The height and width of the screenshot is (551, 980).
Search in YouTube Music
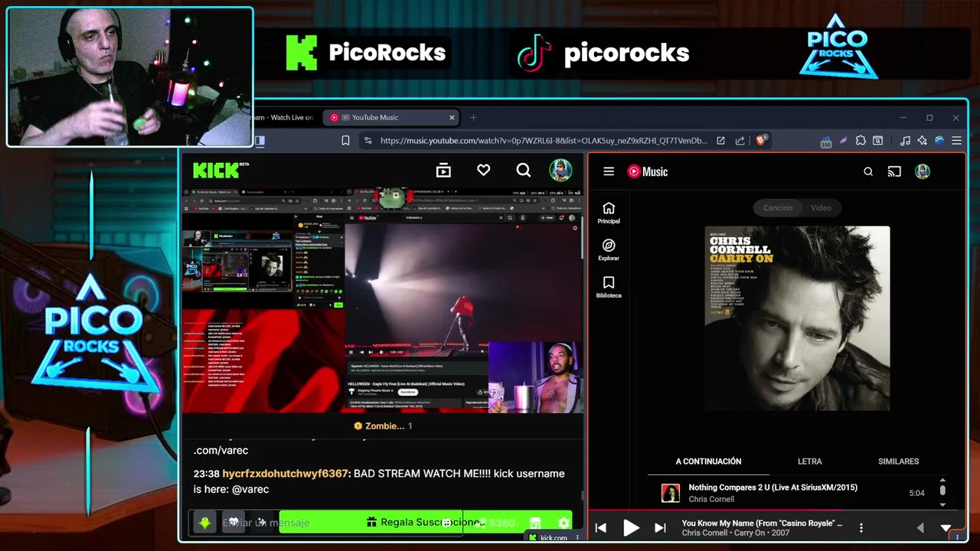pos(868,171)
